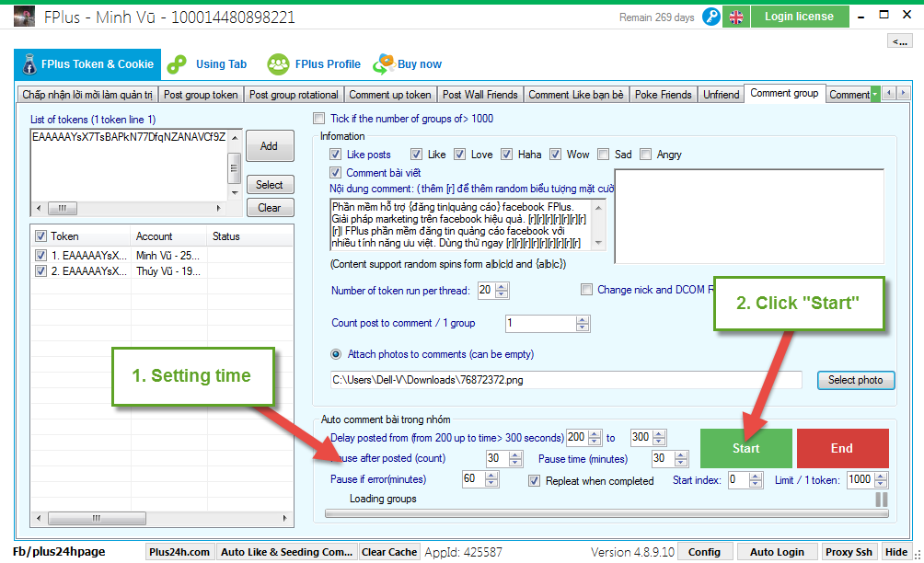Enable the Sad reaction checkbox
924x563 pixels.
coord(603,155)
